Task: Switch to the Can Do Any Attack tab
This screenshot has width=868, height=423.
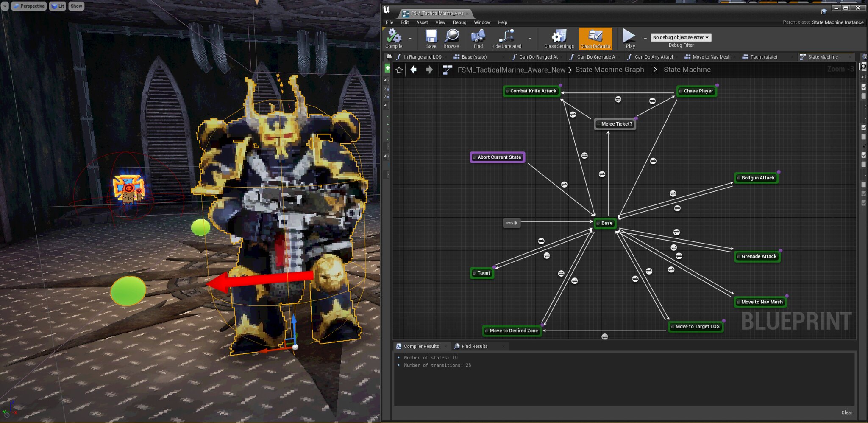Action: pyautogui.click(x=654, y=57)
